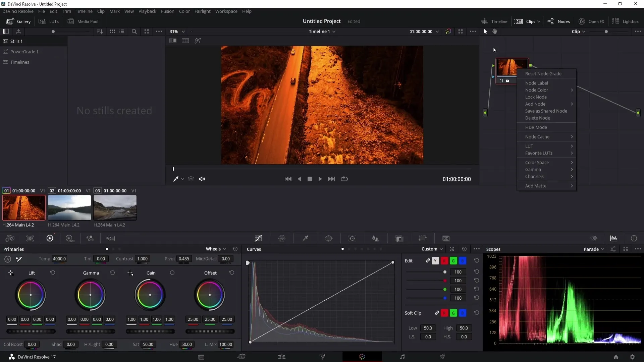Select the hand pan tool
Image resolution: width=644 pixels, height=362 pixels.
pos(495,32)
